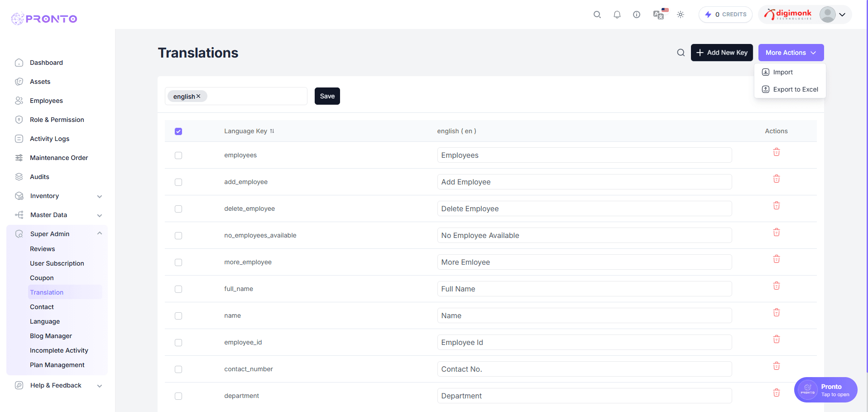
Task: Delete the employees translation row via trash icon
Action: pos(776,152)
